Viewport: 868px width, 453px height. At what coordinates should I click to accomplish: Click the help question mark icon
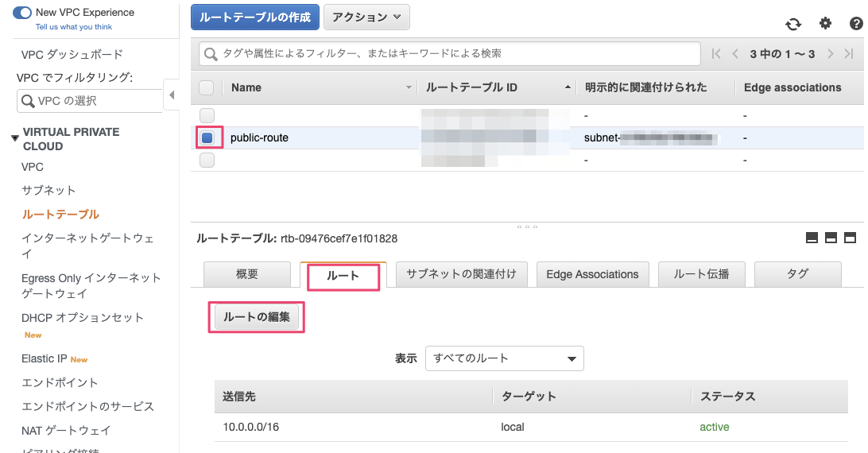click(x=856, y=24)
